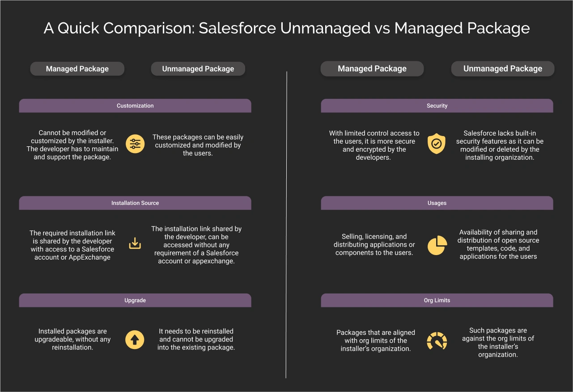Viewport: 573px width, 392px height.
Task: Select the Upgrade section header
Action: 135,300
